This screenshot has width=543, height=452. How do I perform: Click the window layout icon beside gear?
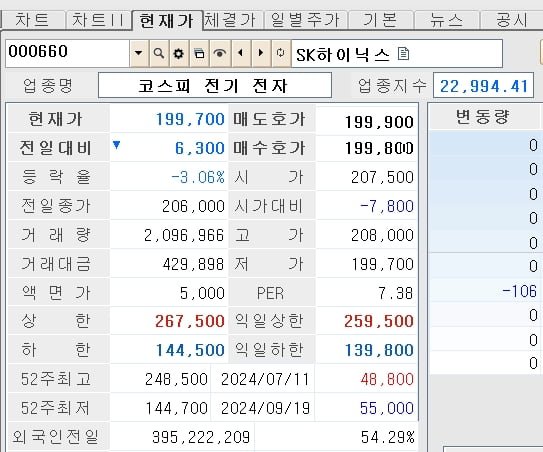(199, 53)
